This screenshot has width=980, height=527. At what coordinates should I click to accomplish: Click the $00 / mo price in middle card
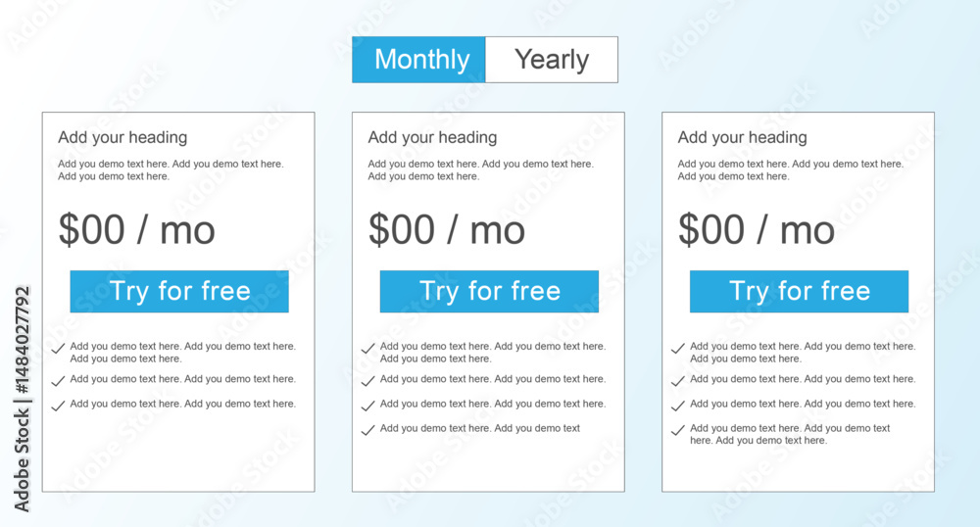click(447, 230)
